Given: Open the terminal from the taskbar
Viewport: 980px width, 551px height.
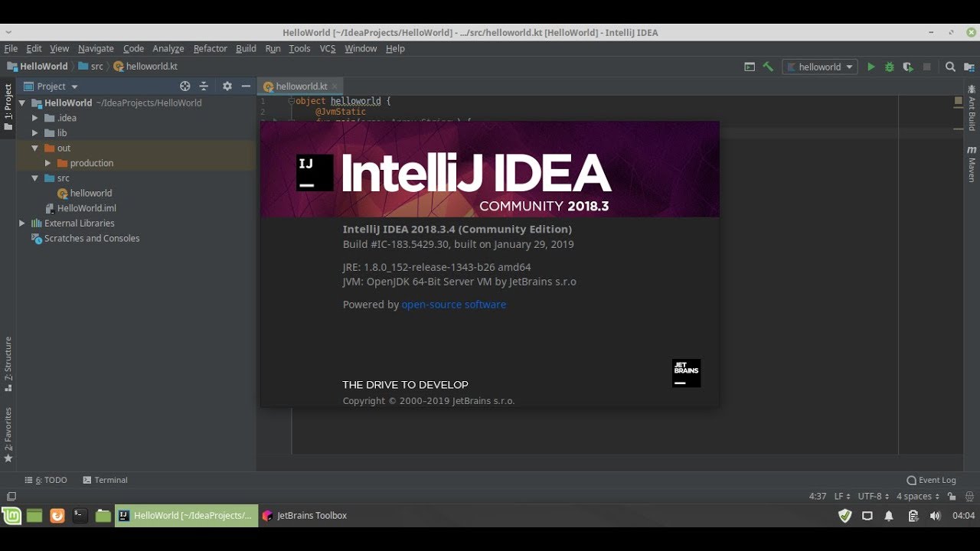Looking at the screenshot, I should [80, 516].
